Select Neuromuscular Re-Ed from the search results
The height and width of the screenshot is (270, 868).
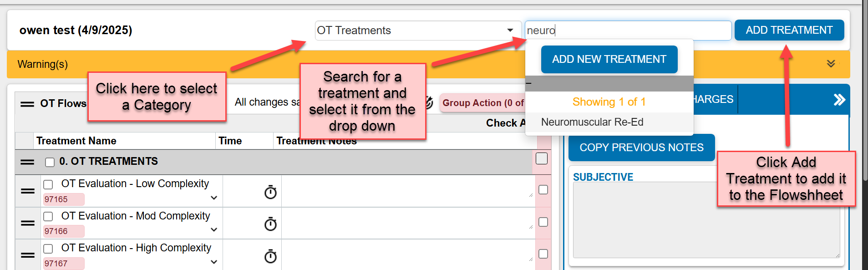tap(592, 122)
